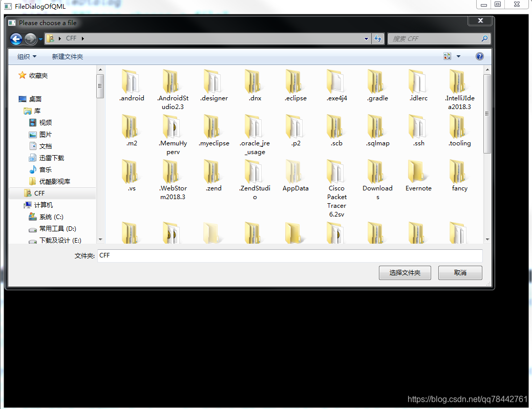This screenshot has height=409, width=532.
Task: Select the .exe4j4 folder
Action: [x=336, y=86]
